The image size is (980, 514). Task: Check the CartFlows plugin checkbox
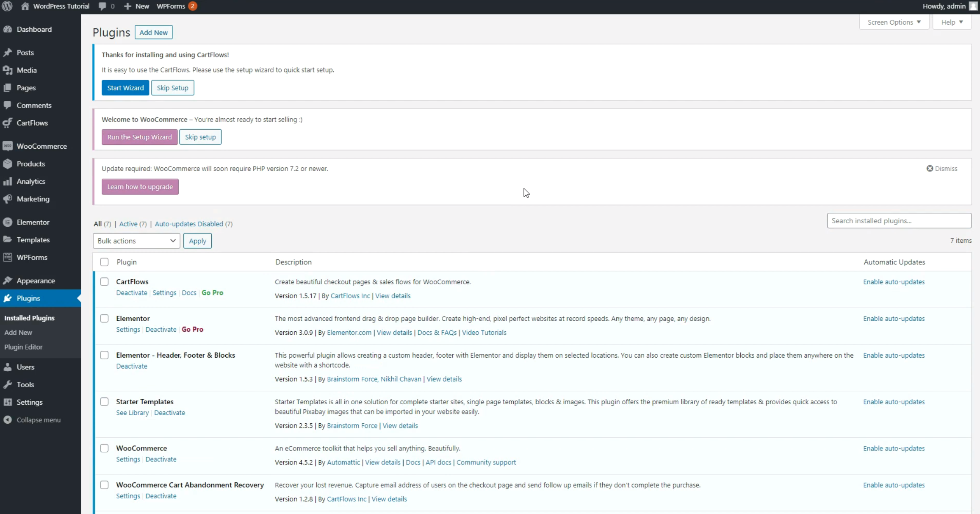click(x=104, y=282)
